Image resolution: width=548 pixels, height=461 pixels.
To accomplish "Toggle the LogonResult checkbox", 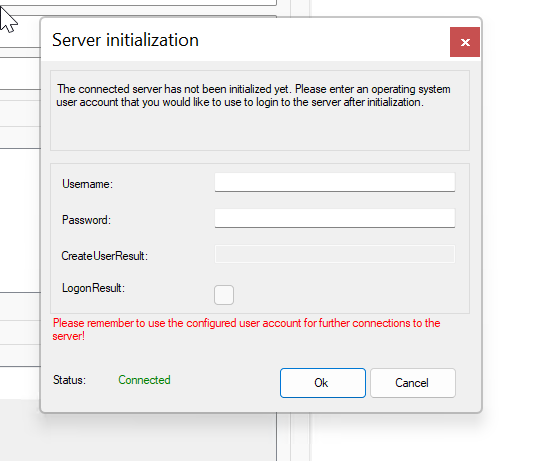I will (x=224, y=295).
